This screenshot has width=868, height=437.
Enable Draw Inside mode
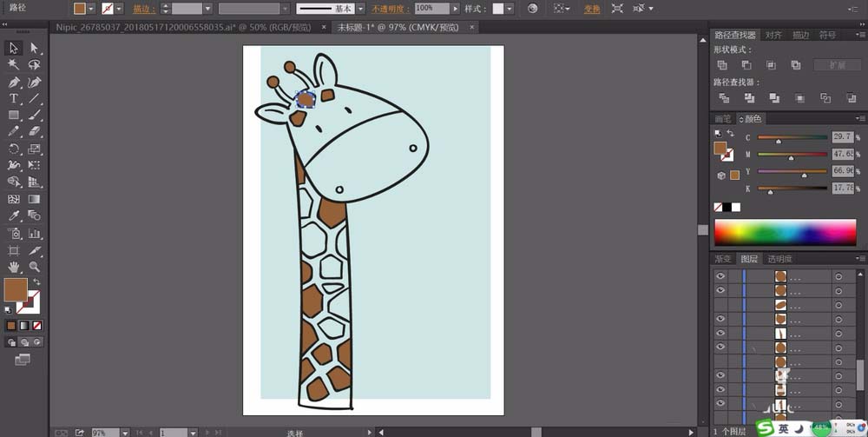click(37, 342)
